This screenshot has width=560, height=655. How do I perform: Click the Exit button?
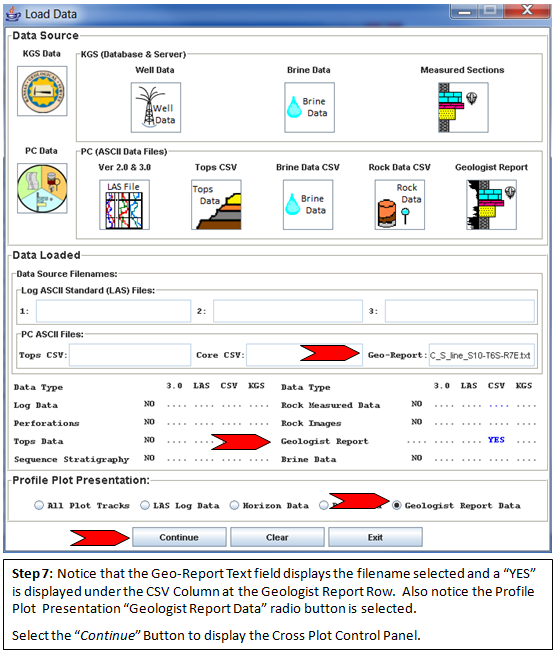tap(375, 537)
